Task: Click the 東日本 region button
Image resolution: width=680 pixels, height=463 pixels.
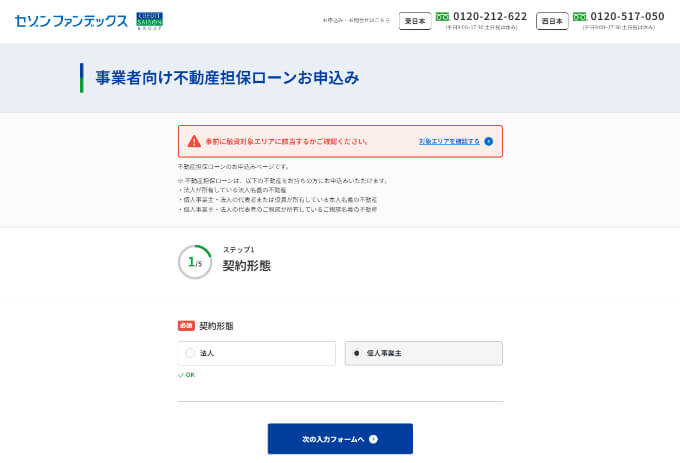Action: pos(415,21)
